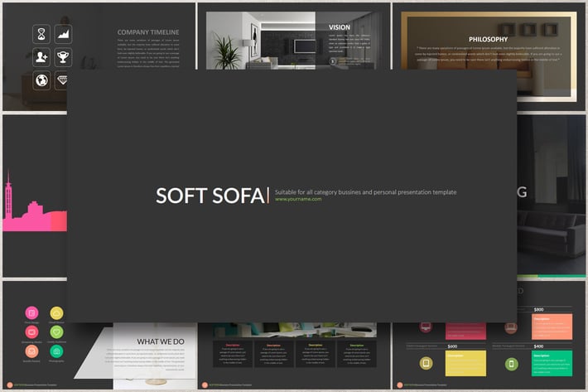The image size is (588, 392).
Task: Click the dark red desktop monitor icon
Action: (426, 327)
